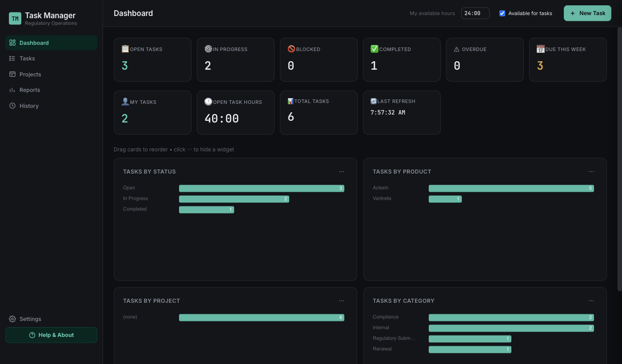The image size is (622, 364).
Task: Click the Renewal category bar
Action: coord(470,349)
